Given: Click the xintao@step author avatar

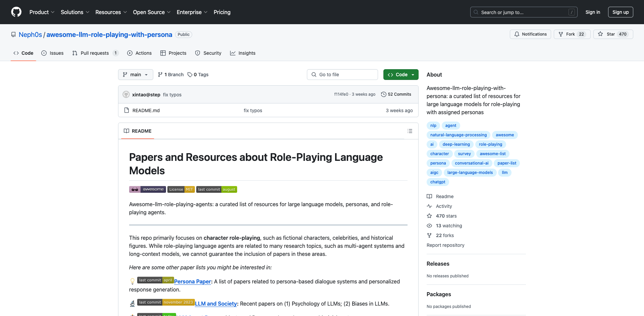Looking at the screenshot, I should pyautogui.click(x=126, y=94).
